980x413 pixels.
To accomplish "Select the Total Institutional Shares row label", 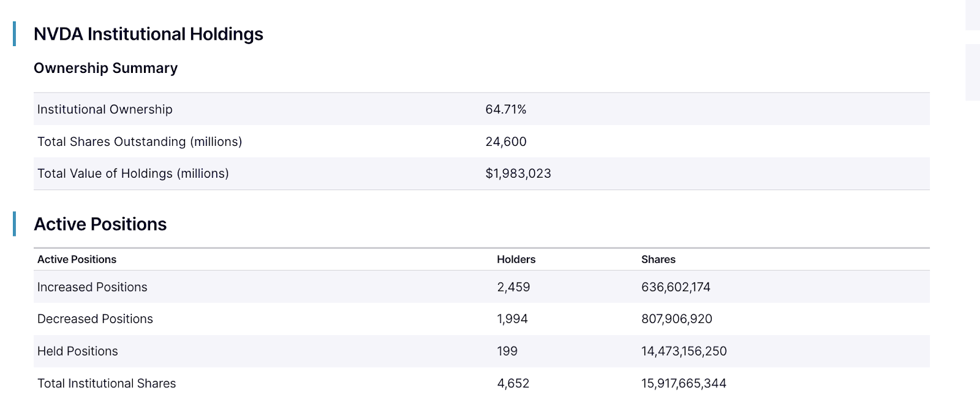I will click(x=107, y=384).
